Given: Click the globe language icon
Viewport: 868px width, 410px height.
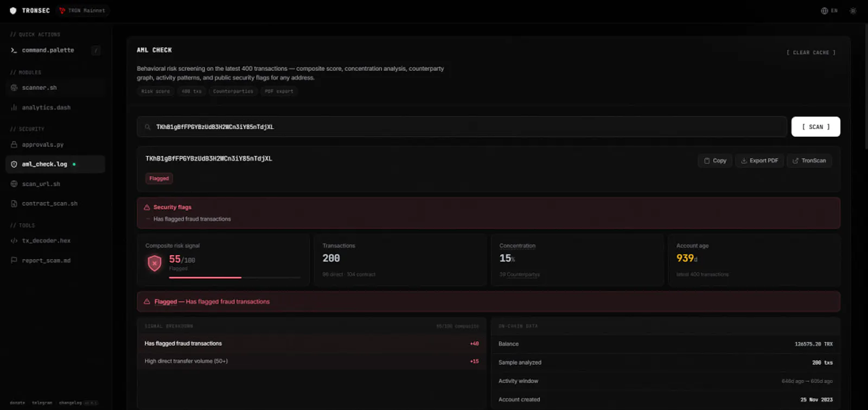Looking at the screenshot, I should (x=825, y=10).
